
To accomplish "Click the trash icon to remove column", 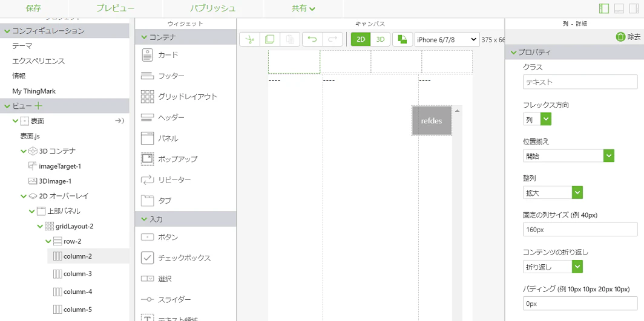I will 620,37.
